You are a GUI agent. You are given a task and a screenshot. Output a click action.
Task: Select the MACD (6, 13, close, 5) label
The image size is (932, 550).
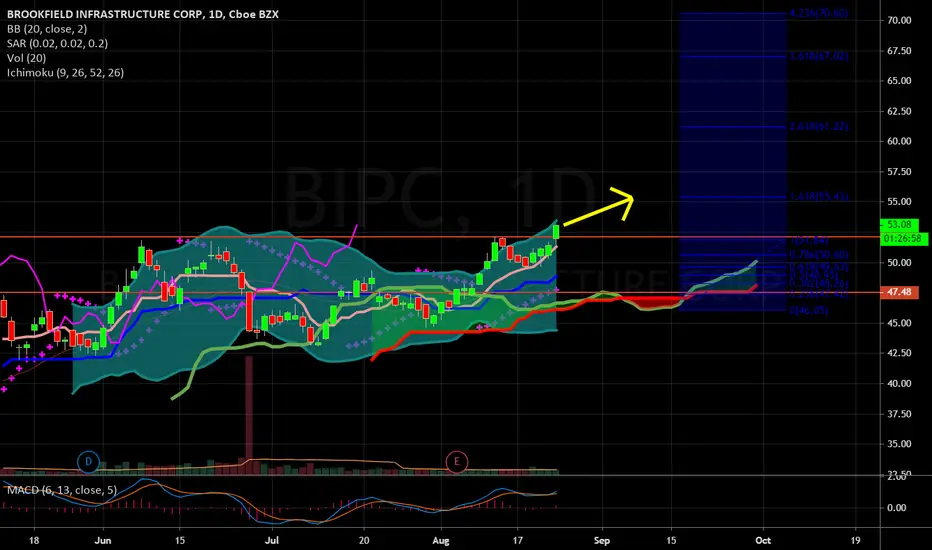pos(62,490)
